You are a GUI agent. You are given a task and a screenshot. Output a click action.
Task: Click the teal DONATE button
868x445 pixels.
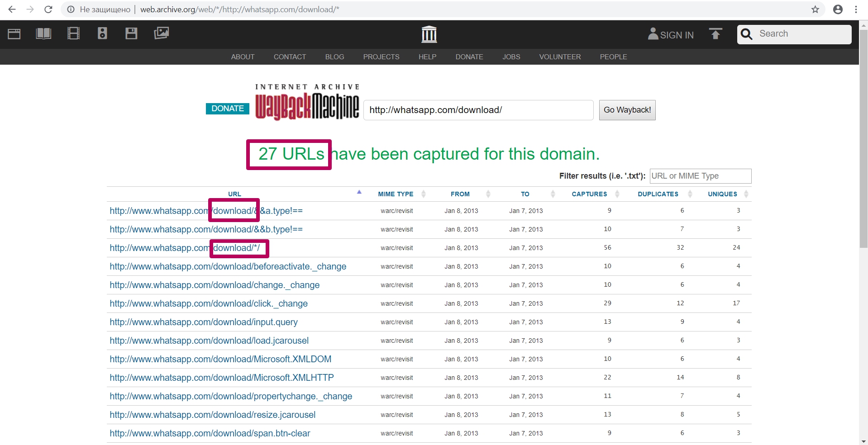[228, 109]
